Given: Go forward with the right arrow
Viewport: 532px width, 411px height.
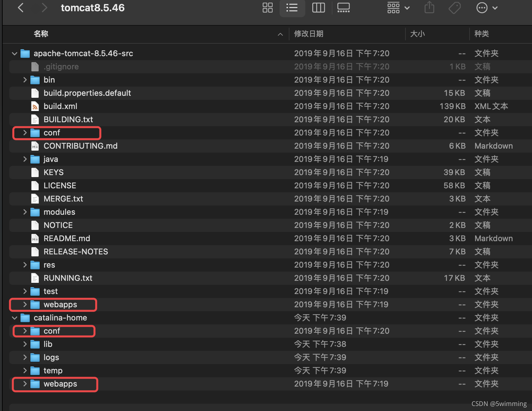Looking at the screenshot, I should click(45, 8).
